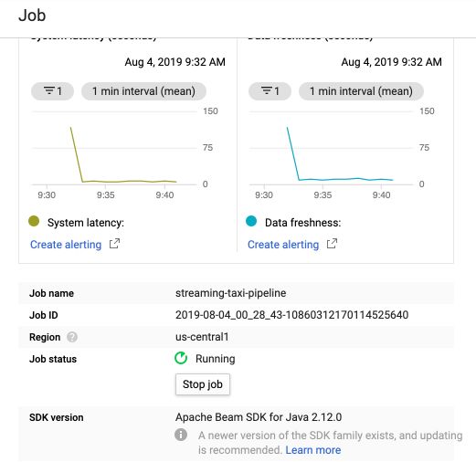Open the Create alerting link for Data freshness
The image size is (476, 462).
pos(283,245)
